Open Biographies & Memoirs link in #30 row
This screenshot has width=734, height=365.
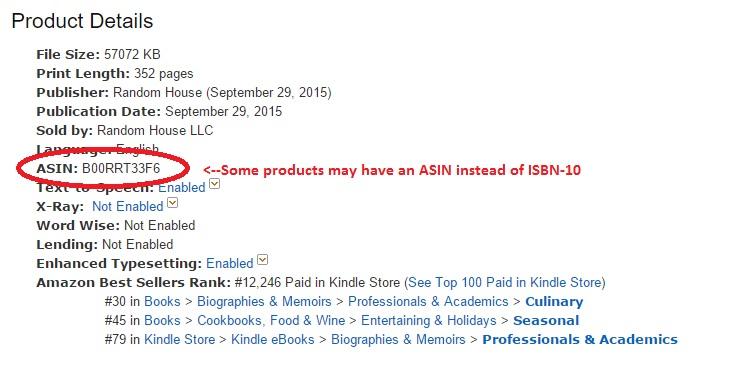click(264, 302)
